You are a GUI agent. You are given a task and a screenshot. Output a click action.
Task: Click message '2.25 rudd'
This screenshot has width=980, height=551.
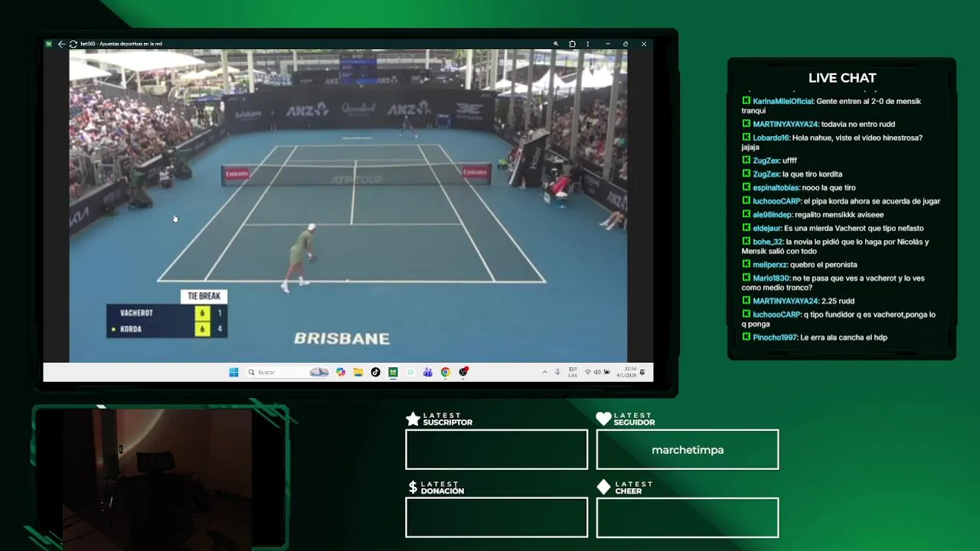838,302
